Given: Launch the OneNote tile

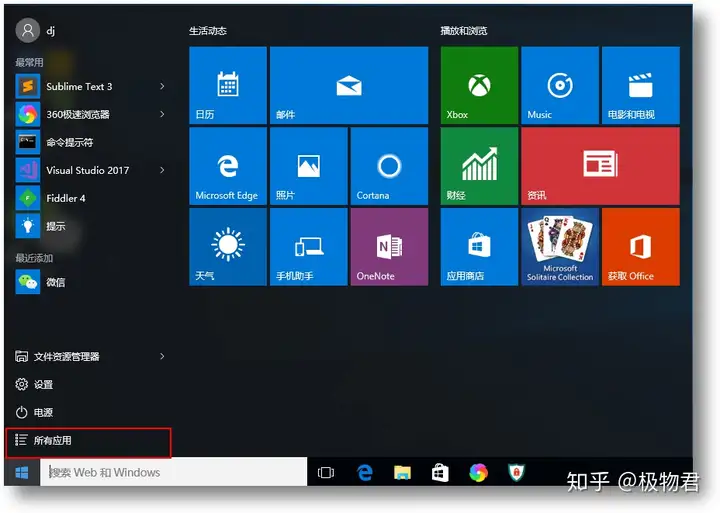Looking at the screenshot, I should click(389, 247).
